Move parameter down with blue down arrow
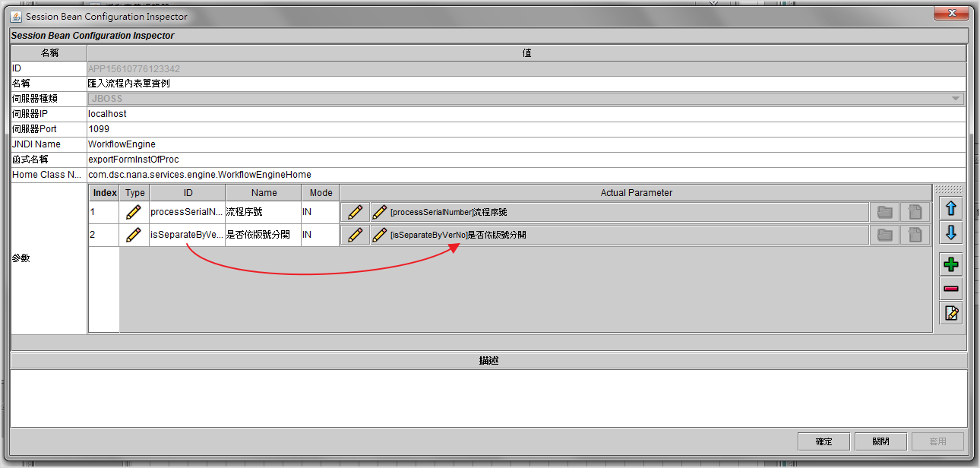This screenshot has height=468, width=980. tap(950, 232)
